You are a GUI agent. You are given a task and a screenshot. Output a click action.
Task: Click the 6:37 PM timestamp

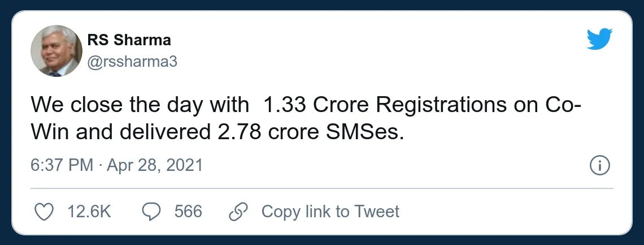click(x=62, y=165)
